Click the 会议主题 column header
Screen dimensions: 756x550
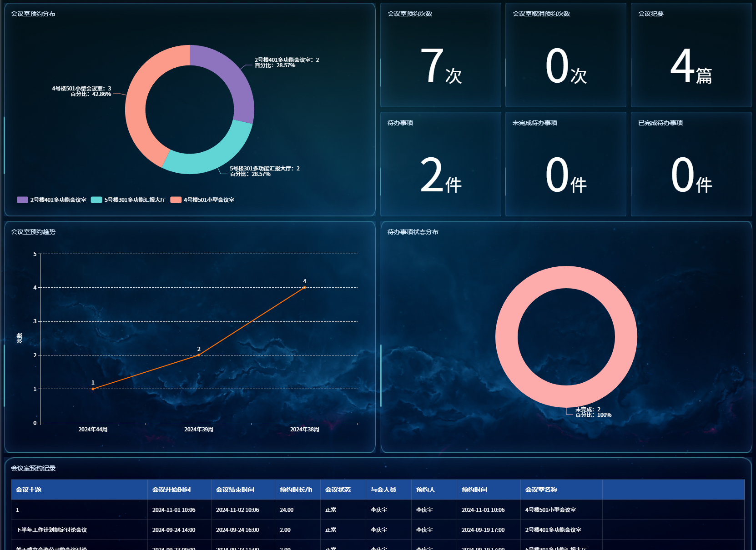point(29,490)
